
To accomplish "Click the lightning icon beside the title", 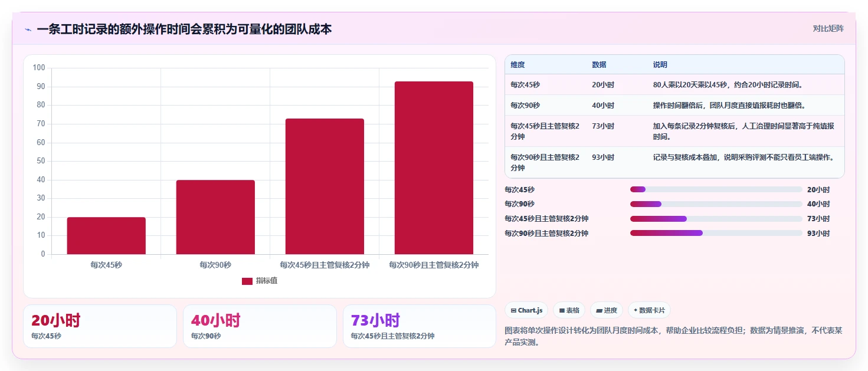I will coord(28,29).
